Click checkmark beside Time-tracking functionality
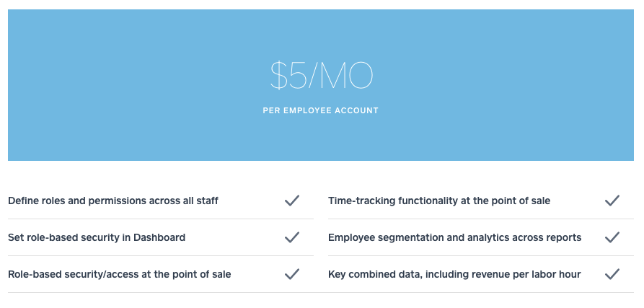The height and width of the screenshot is (308, 644). pos(612,201)
